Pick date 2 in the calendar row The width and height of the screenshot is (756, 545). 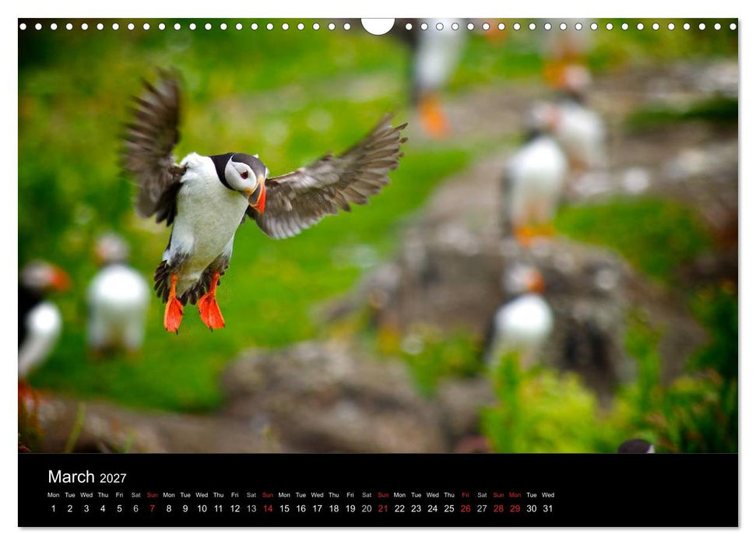coord(70,508)
